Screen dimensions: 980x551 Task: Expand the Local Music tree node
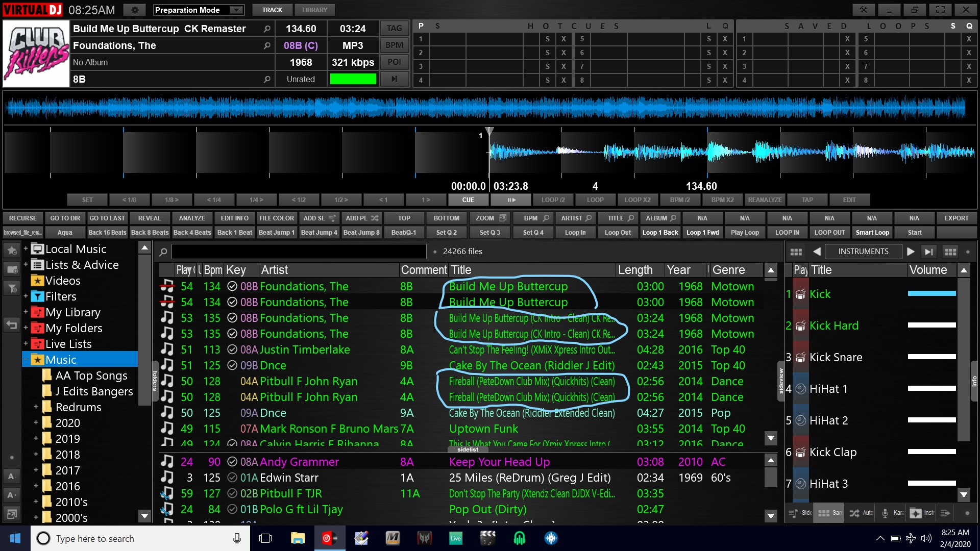pyautogui.click(x=26, y=249)
